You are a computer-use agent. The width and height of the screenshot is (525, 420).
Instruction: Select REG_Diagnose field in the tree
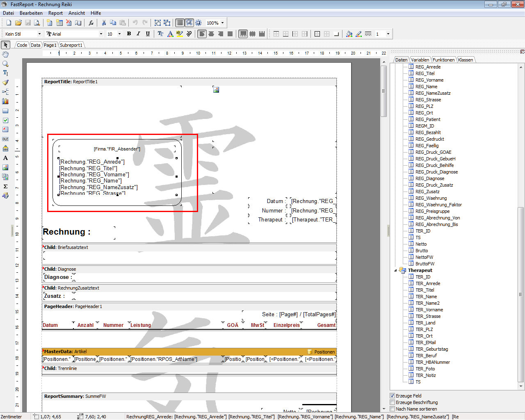tap(430, 178)
